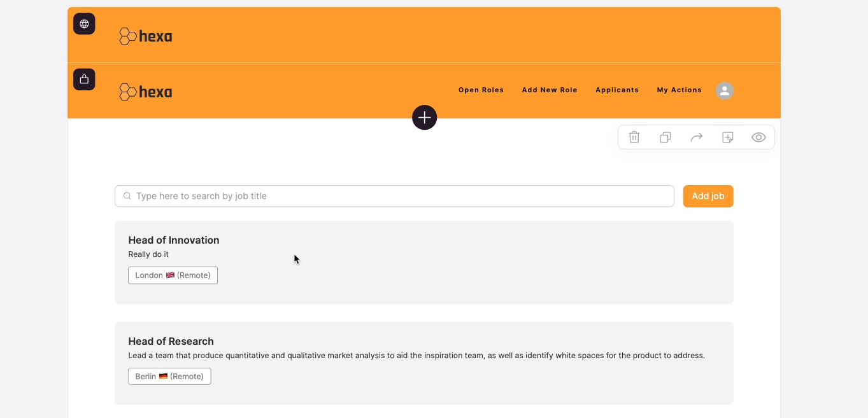The width and height of the screenshot is (868, 418).
Task: Click the hexa logo beside the navigation menu
Action: point(146,92)
